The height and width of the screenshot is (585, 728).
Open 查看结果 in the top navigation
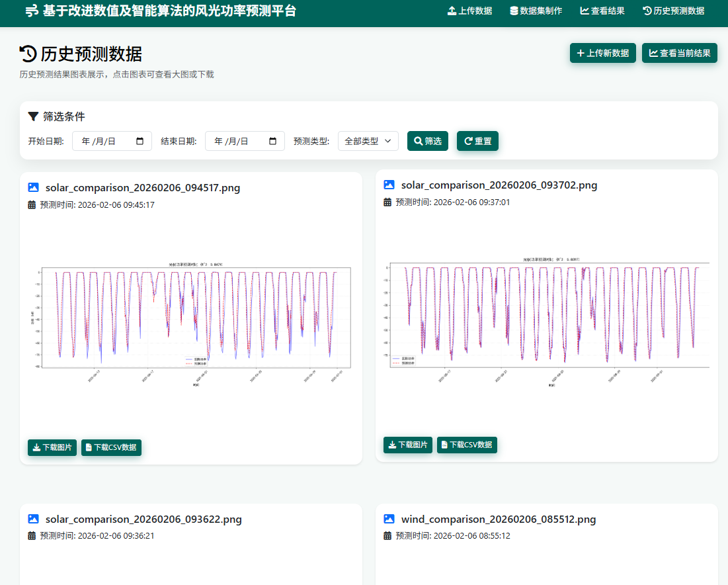[x=602, y=11]
